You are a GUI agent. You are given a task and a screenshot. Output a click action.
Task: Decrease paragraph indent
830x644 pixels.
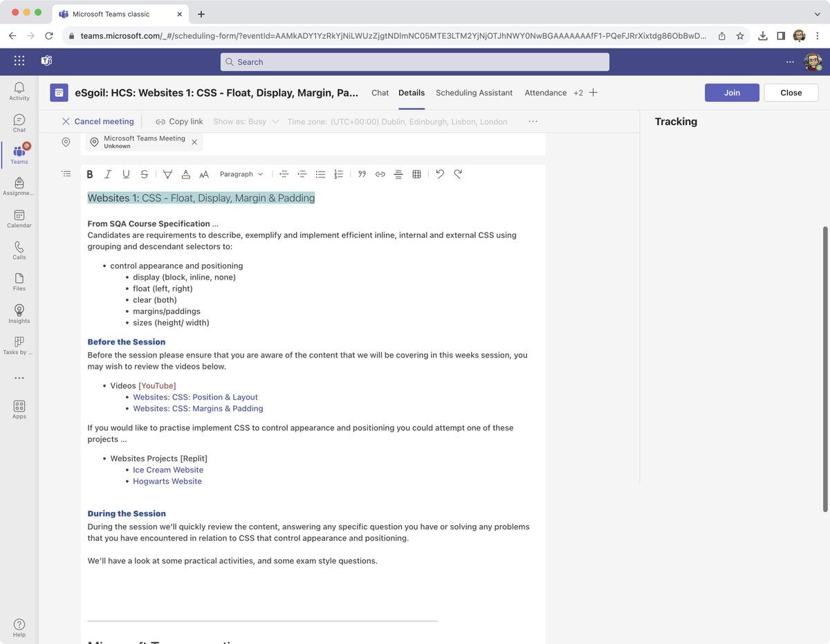284,174
